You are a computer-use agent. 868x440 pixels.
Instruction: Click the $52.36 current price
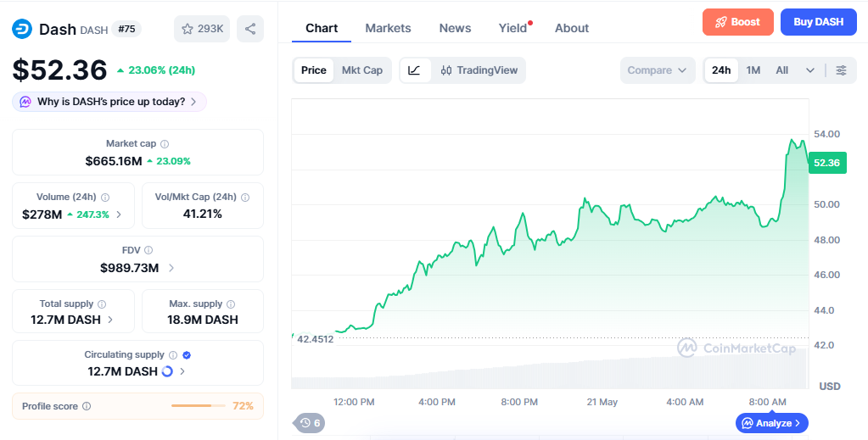click(59, 70)
